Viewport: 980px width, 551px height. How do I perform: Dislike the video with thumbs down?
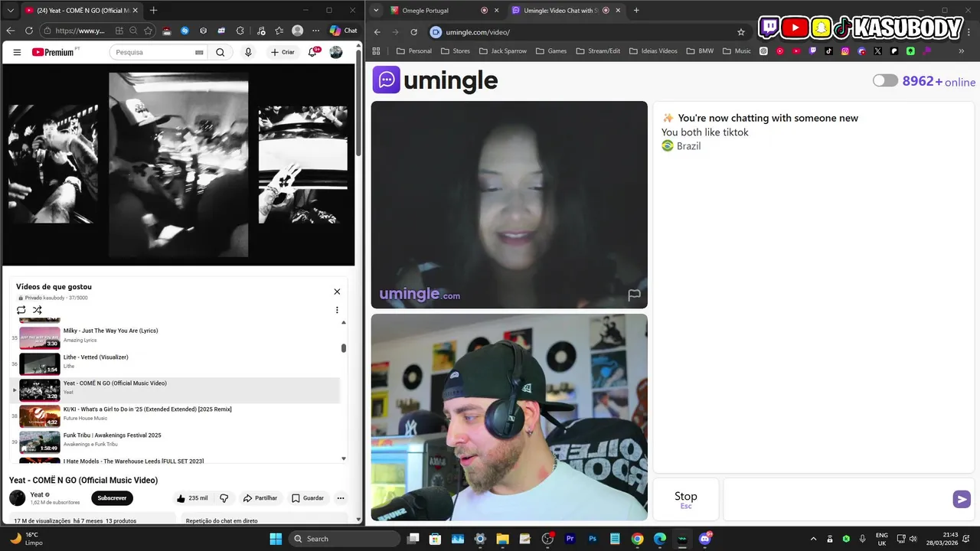(x=224, y=498)
